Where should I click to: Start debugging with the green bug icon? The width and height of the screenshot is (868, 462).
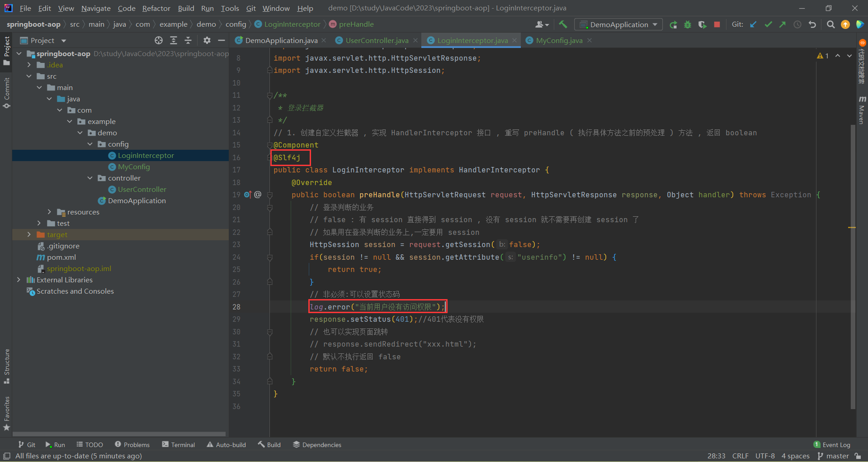(688, 24)
